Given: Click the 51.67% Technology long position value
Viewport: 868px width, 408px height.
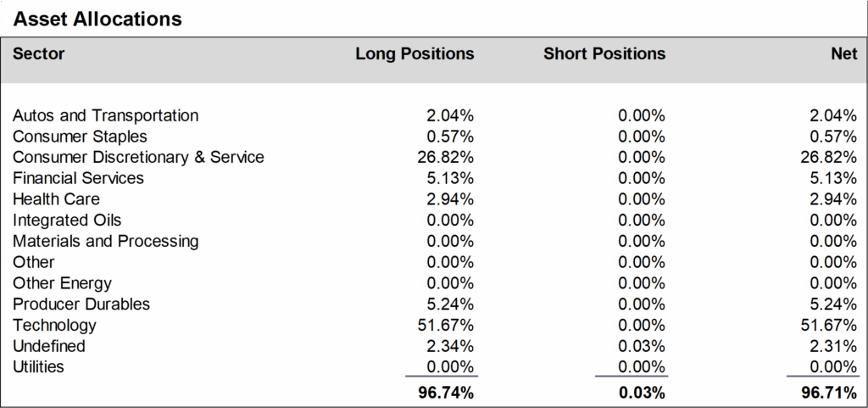Looking at the screenshot, I should (449, 326).
